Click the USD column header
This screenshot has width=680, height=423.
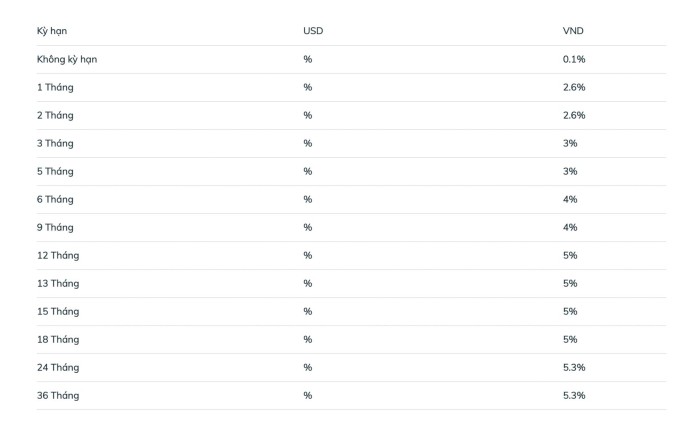[x=313, y=31]
